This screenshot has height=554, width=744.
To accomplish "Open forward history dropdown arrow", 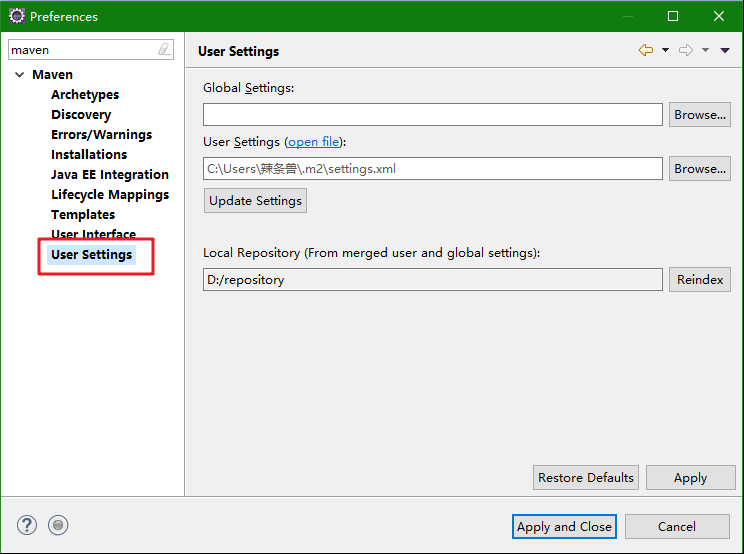I will coord(706,50).
